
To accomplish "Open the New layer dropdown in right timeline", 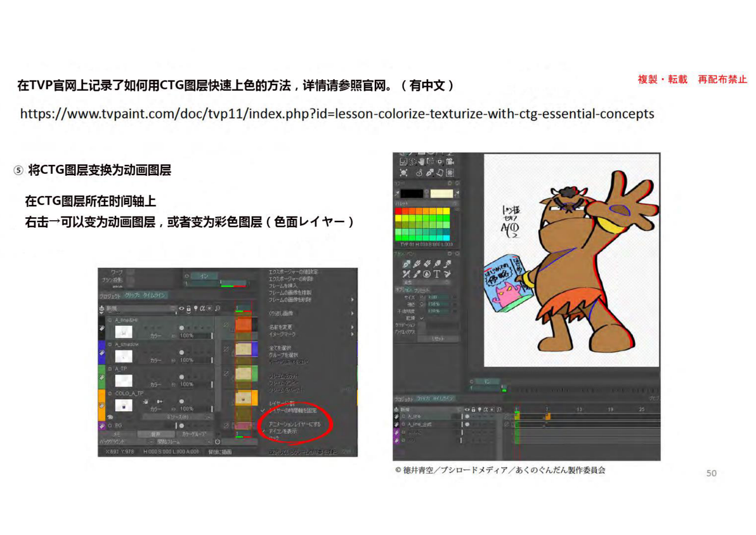I will point(430,409).
